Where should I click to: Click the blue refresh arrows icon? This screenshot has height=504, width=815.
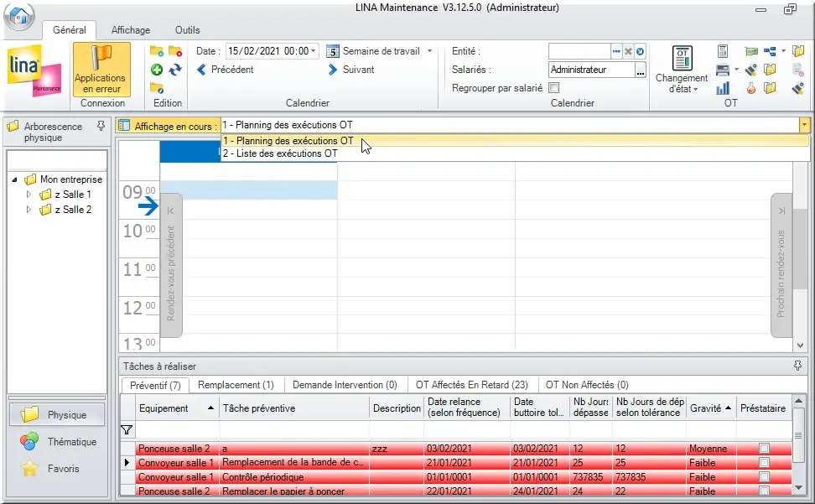[175, 70]
